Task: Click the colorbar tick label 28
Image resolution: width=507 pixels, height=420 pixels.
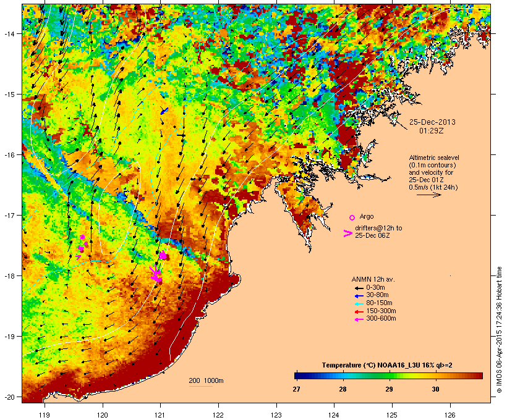Action: 343,389
